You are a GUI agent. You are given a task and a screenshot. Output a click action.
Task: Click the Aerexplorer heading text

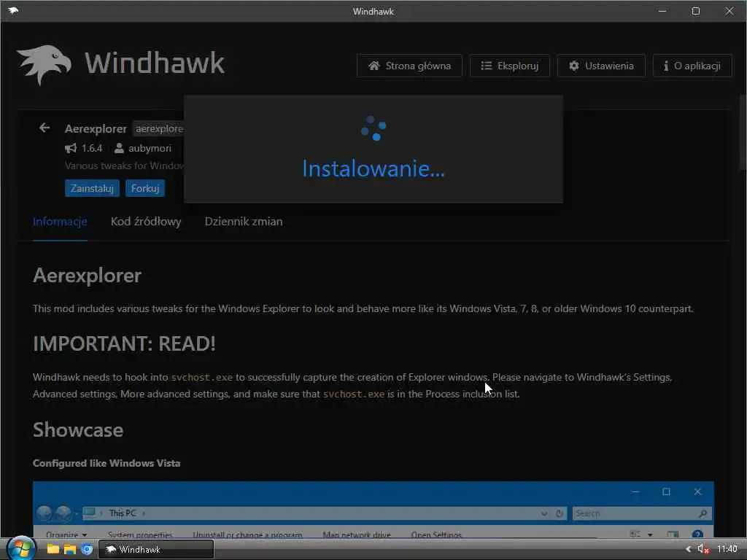click(x=88, y=275)
